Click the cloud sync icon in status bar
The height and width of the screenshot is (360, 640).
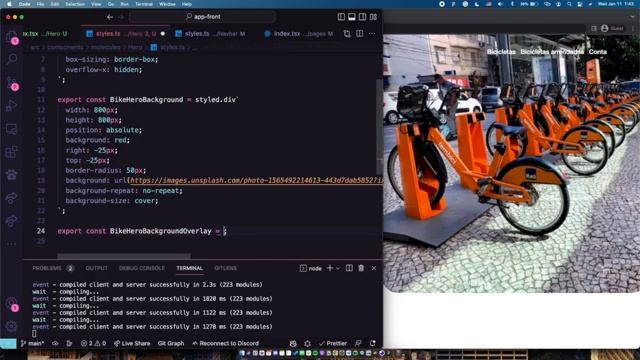(55, 343)
